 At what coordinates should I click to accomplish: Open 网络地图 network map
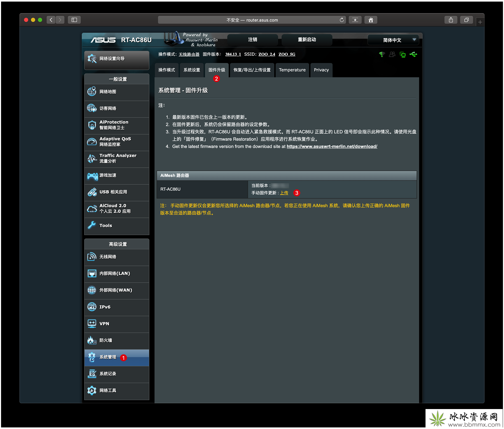(x=117, y=92)
